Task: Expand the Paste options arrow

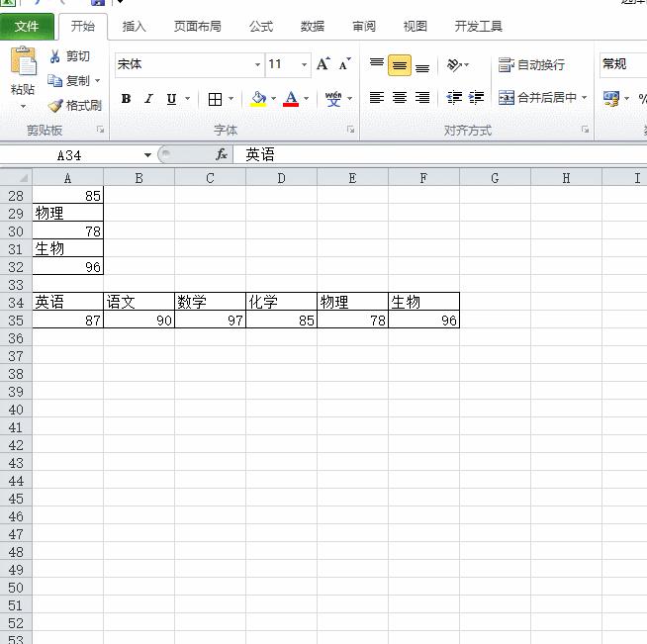Action: coord(23,107)
